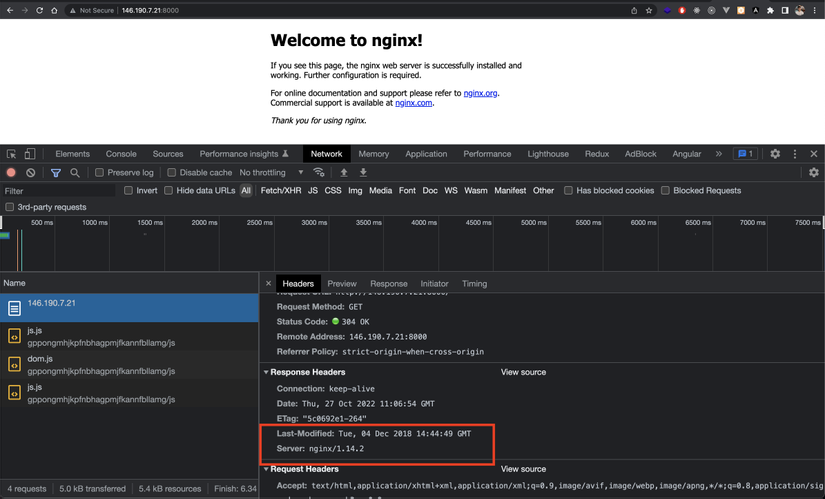The width and height of the screenshot is (825, 499).
Task: Open the browser side panel icon
Action: (785, 11)
